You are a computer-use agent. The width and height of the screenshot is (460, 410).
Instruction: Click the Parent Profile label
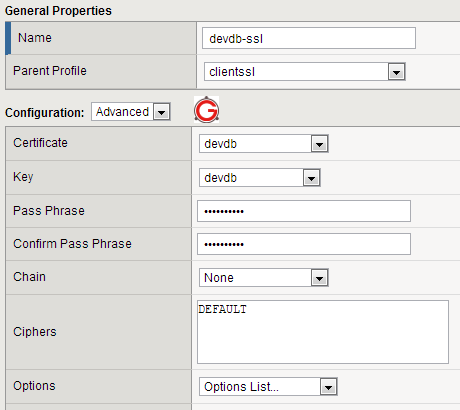pyautogui.click(x=50, y=71)
